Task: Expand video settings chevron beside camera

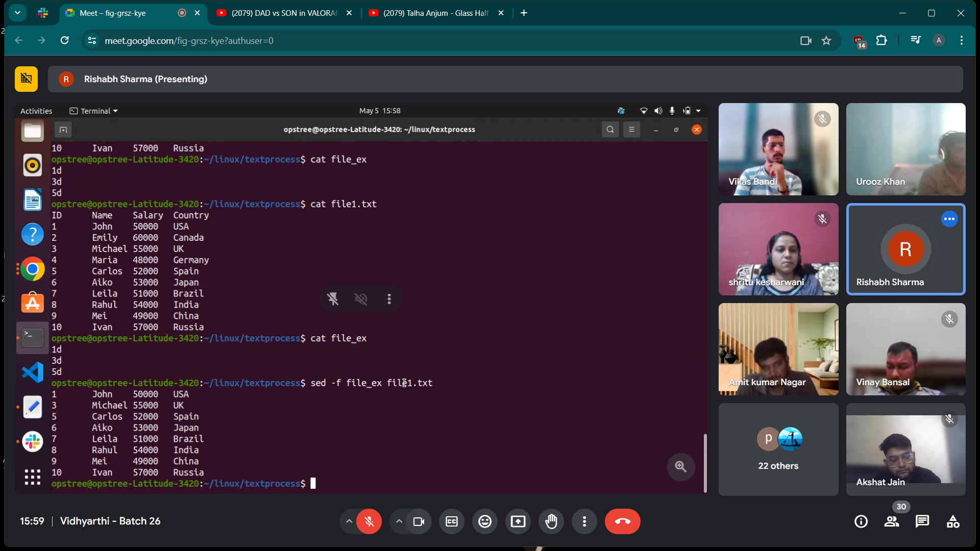Action: (x=399, y=521)
